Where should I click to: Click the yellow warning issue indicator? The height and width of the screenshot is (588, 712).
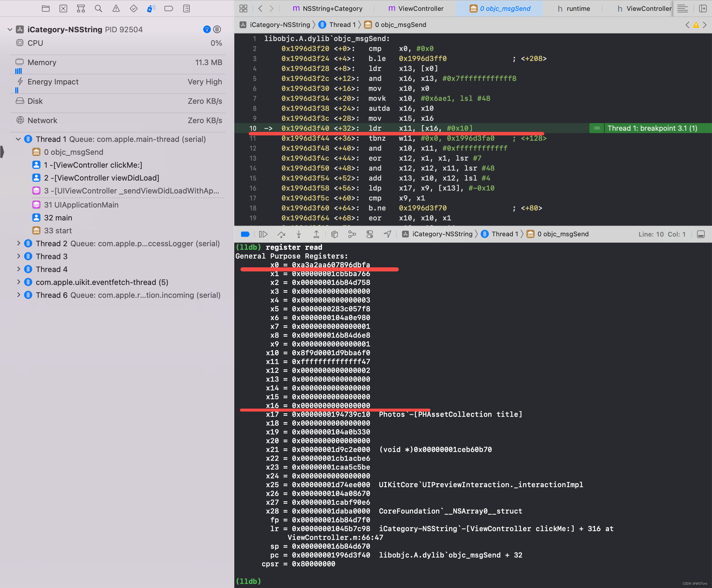coord(696,25)
